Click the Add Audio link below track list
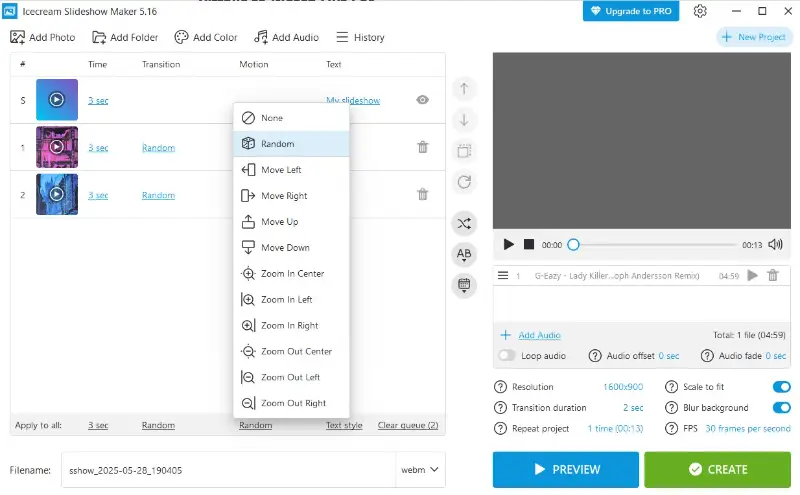This screenshot has width=800, height=495. pyautogui.click(x=539, y=335)
